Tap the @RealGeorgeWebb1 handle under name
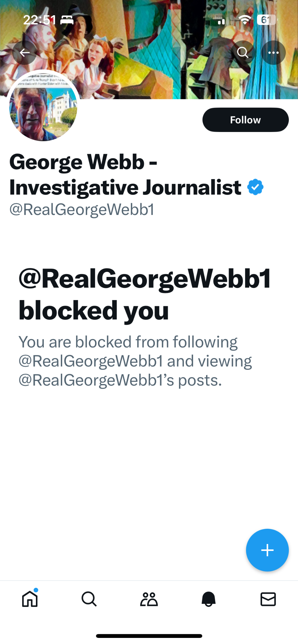298x644 pixels. [82, 209]
